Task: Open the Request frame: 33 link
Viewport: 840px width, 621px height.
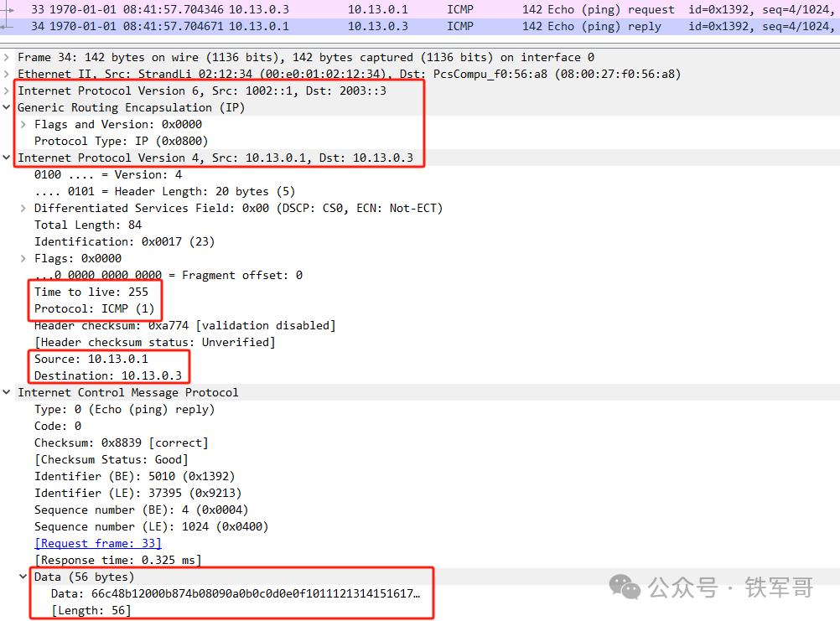Action: 98,543
